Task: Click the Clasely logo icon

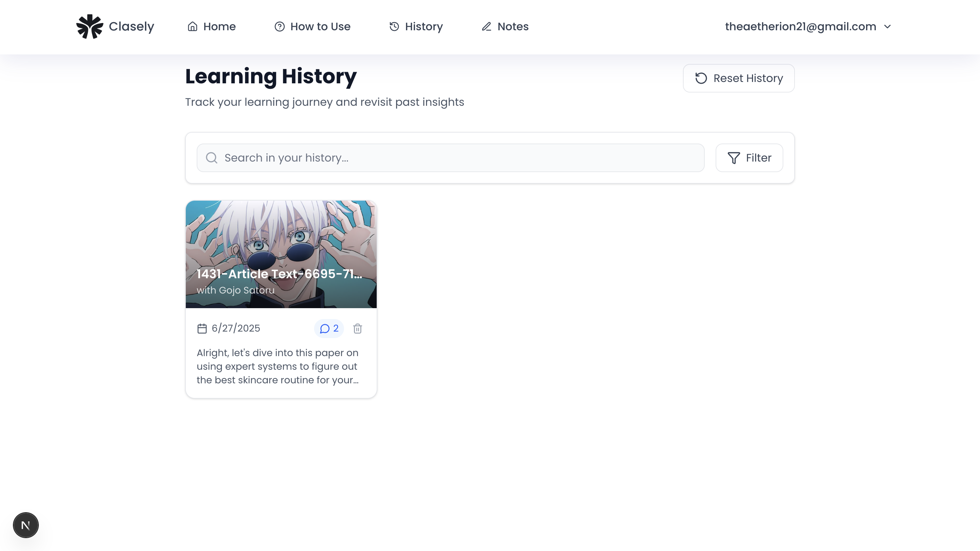Action: (89, 26)
